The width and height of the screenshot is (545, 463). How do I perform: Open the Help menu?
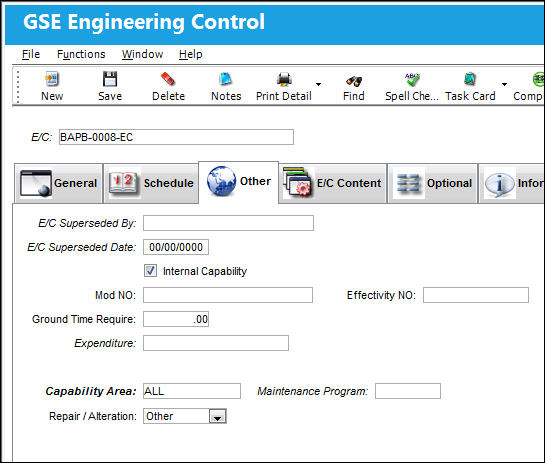click(x=190, y=54)
